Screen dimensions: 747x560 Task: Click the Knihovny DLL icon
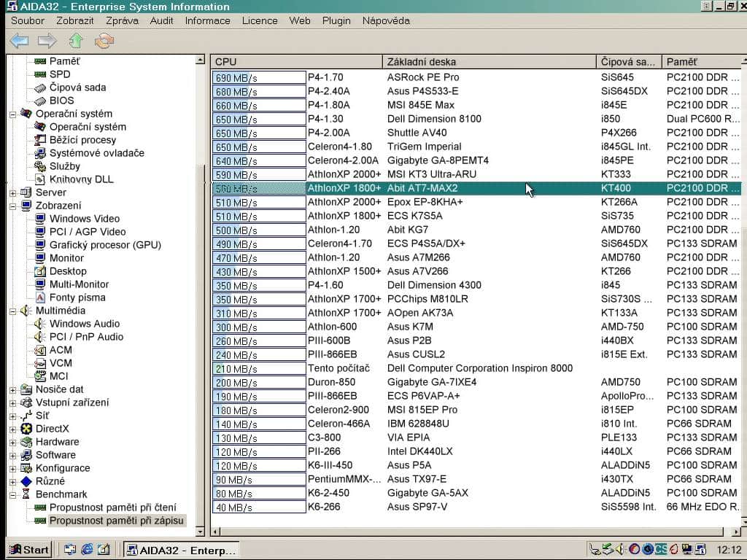click(40, 179)
